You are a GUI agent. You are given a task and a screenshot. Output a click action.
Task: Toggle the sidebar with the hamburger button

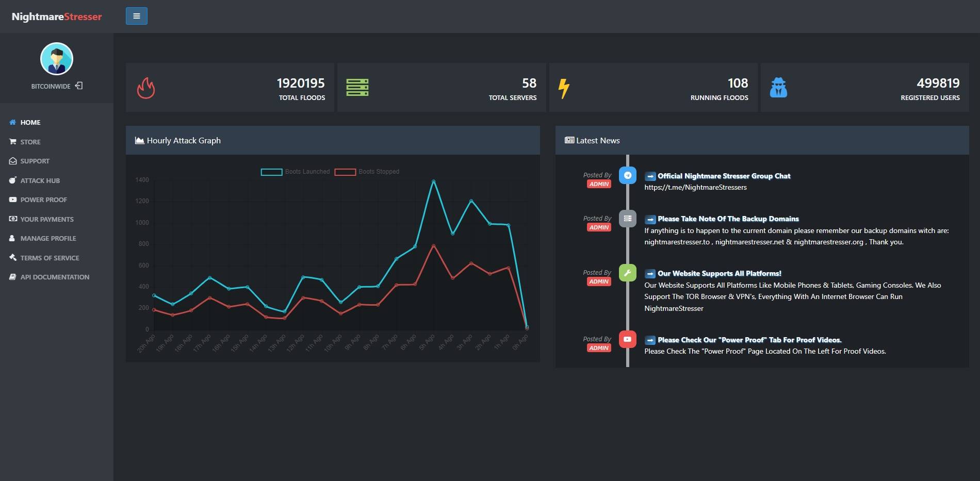tap(136, 16)
